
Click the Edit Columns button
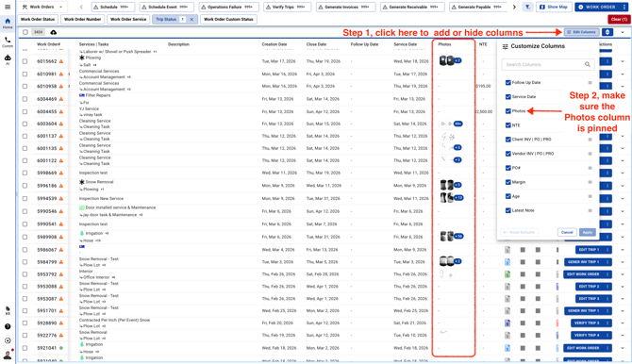click(x=582, y=32)
